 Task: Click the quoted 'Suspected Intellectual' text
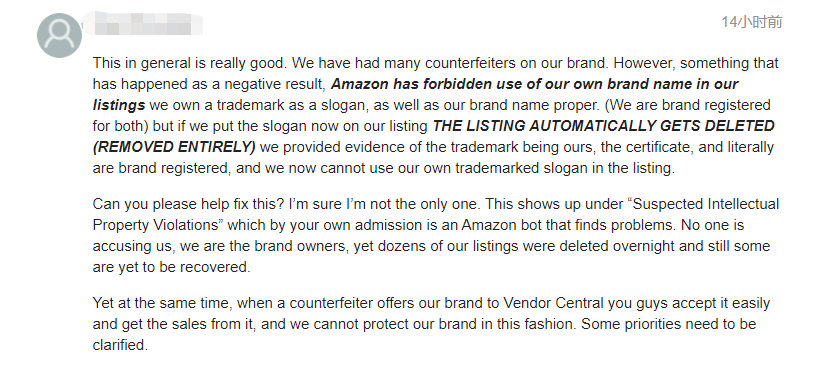[x=703, y=204]
